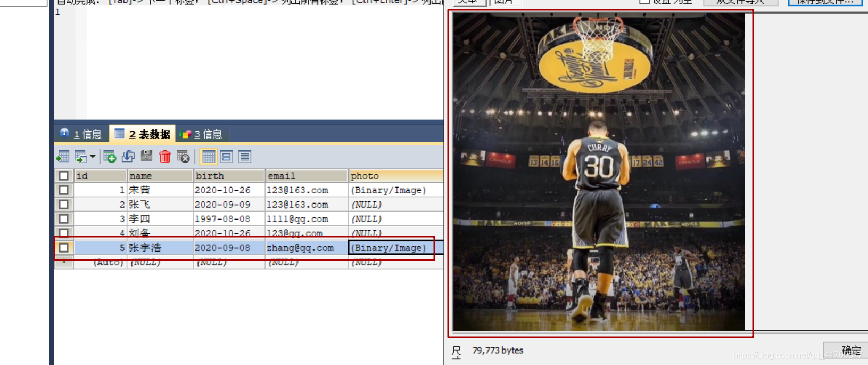This screenshot has height=365, width=868.
Task: Open the '3 信息' tab
Action: coord(202,134)
